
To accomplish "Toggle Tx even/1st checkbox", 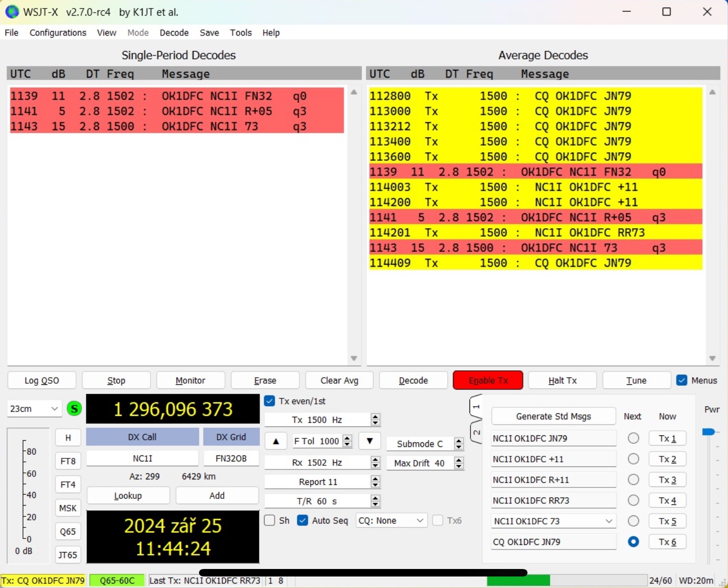I will 269,401.
